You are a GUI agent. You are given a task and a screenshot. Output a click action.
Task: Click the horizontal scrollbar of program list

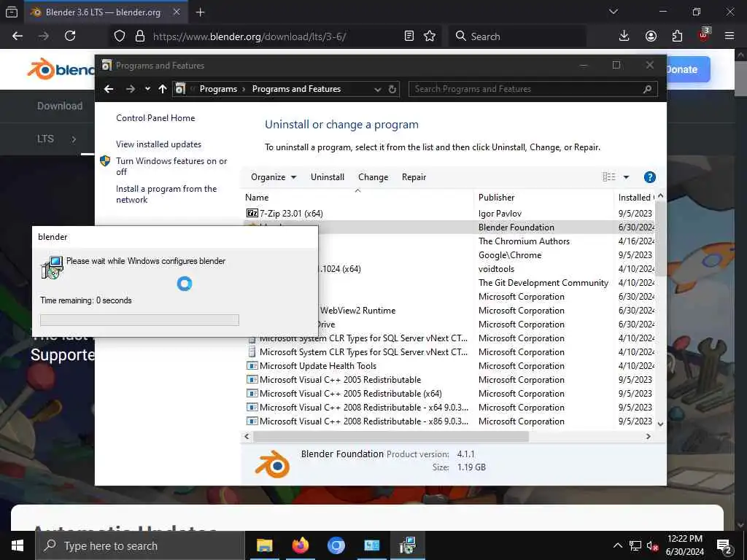click(x=391, y=436)
